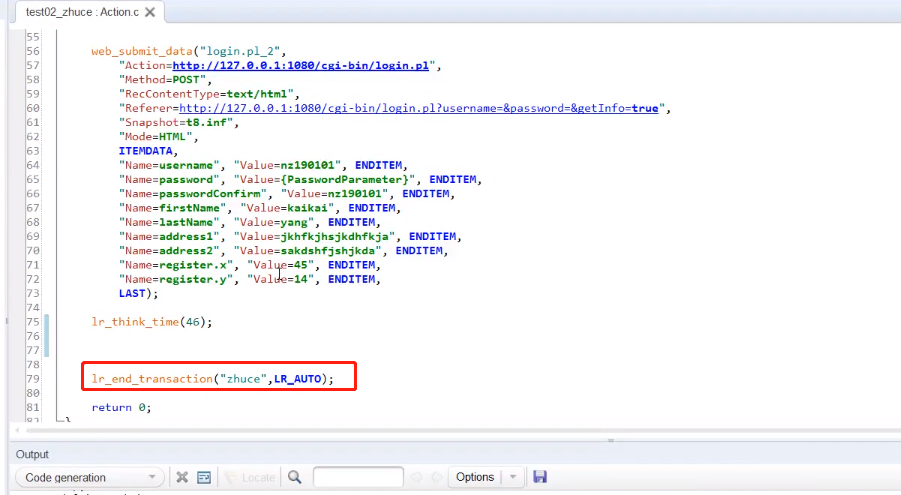Click web_submit_data on line 56
The width and height of the screenshot is (901, 495).
(x=141, y=51)
